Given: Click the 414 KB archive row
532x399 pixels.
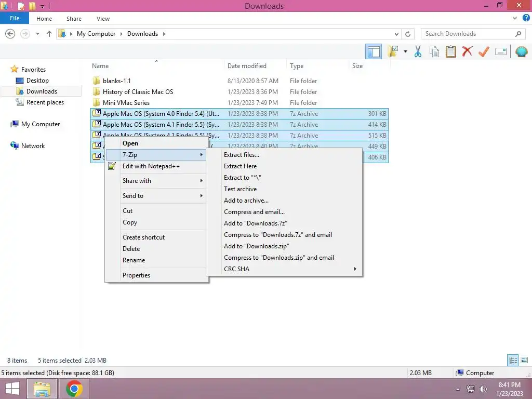Looking at the screenshot, I should click(239, 125).
